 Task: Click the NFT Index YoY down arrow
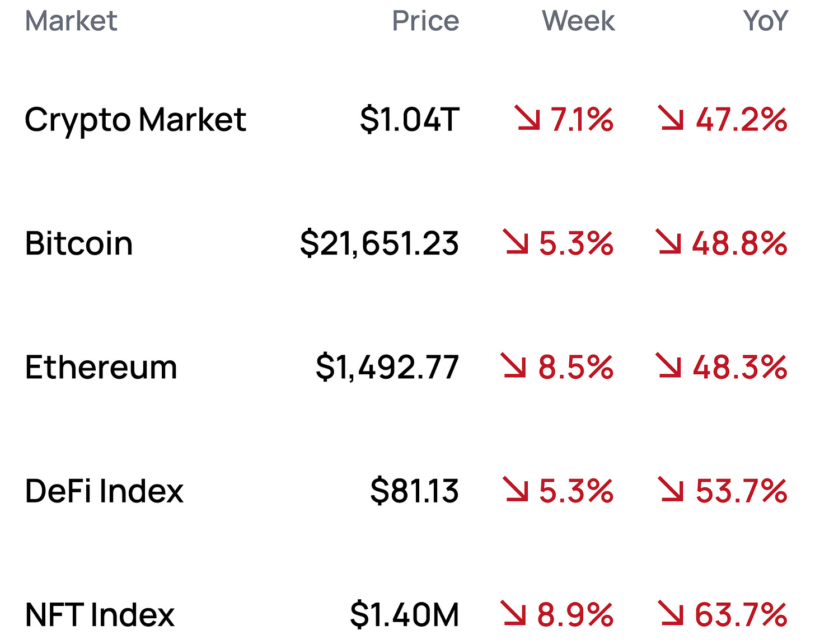671,613
